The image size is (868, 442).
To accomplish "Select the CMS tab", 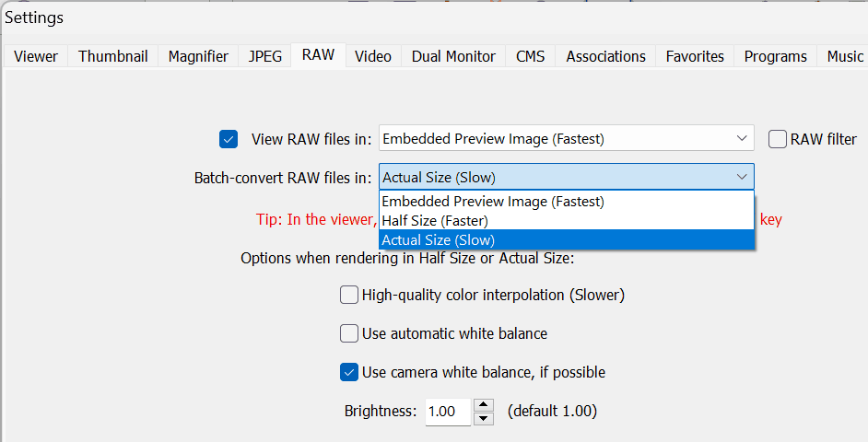I will [530, 56].
